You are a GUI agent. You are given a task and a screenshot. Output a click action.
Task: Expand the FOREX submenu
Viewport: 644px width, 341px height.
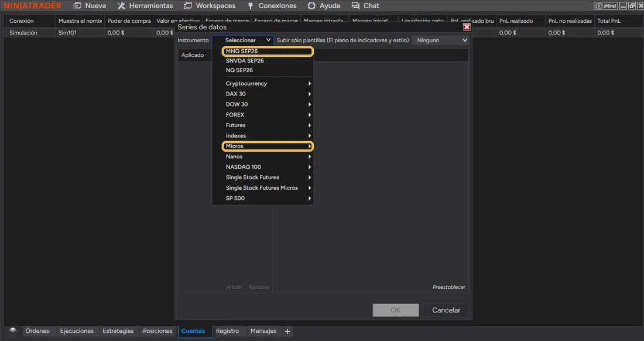click(x=262, y=115)
